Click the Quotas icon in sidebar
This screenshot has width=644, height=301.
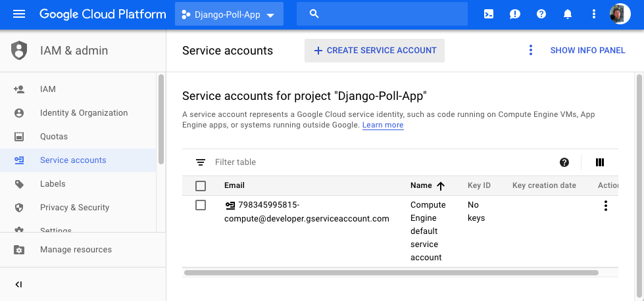19,137
